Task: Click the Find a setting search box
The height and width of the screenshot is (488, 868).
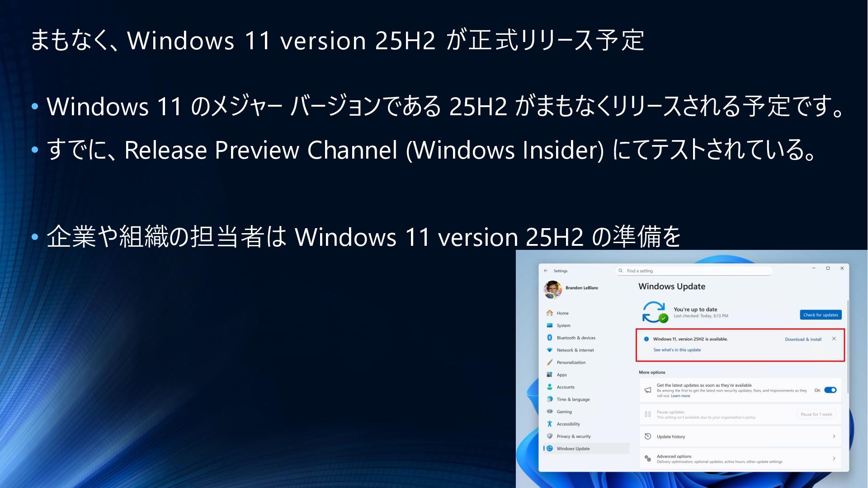Action: (693, 271)
